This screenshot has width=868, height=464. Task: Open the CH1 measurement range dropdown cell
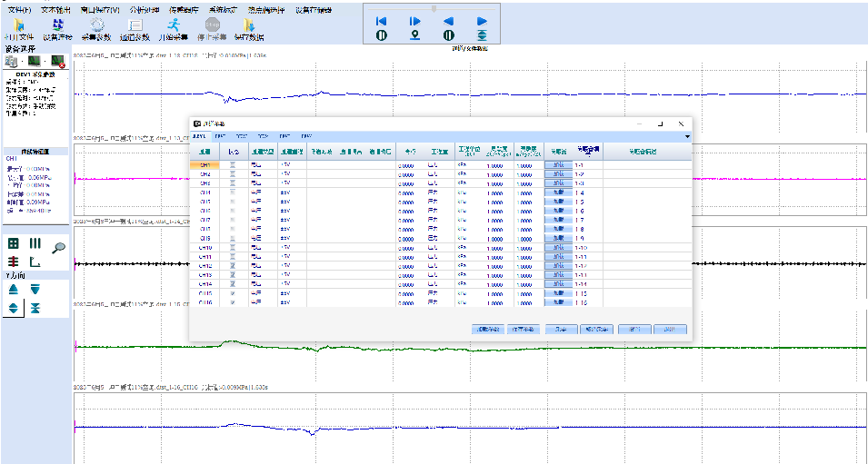coord(291,165)
